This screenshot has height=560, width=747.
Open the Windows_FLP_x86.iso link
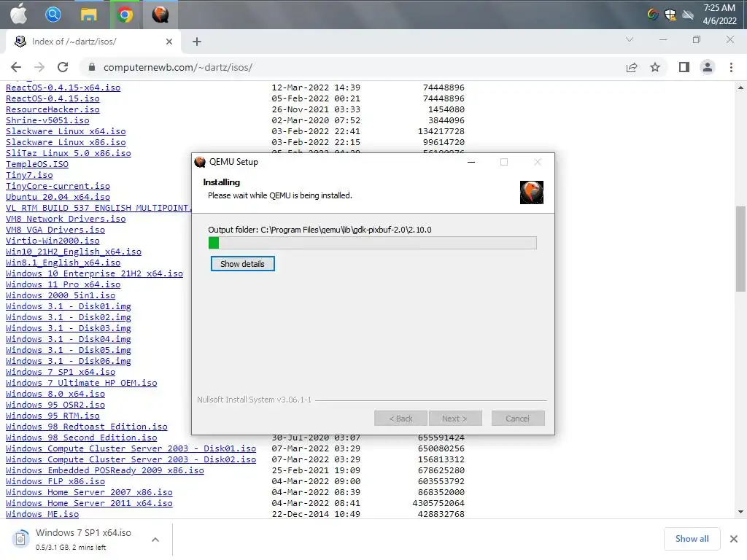(x=55, y=482)
